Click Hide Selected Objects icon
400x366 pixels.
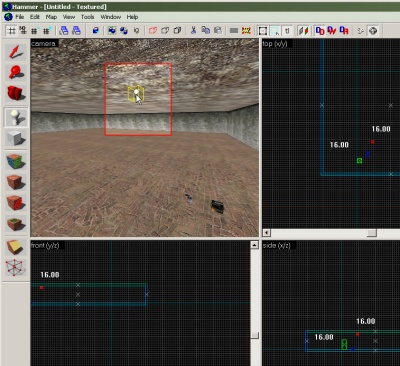[153, 31]
